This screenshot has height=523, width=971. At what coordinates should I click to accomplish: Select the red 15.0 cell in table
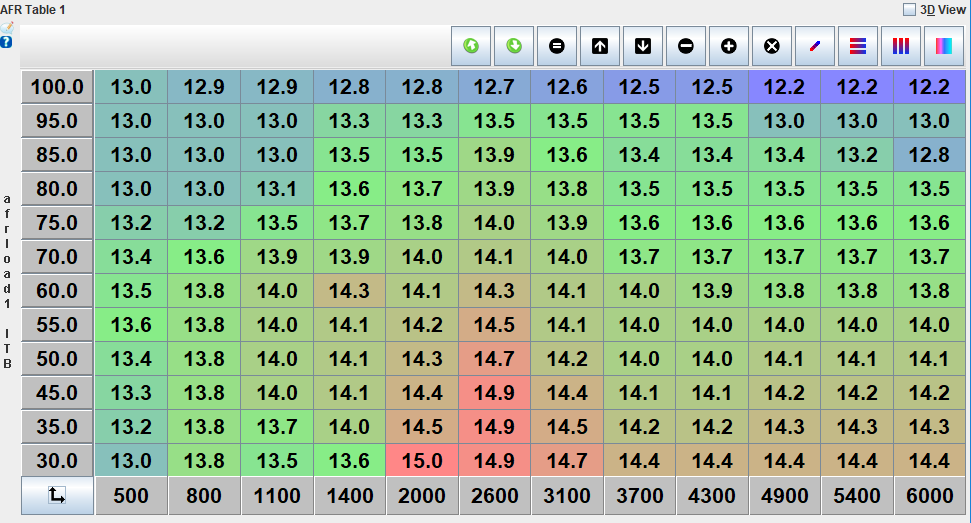[422, 461]
